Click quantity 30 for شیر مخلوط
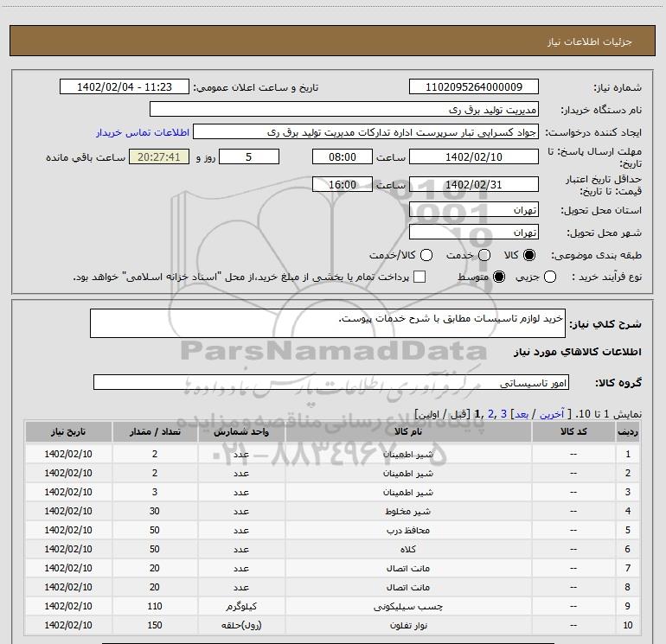This screenshot has width=666, height=644. [155, 511]
